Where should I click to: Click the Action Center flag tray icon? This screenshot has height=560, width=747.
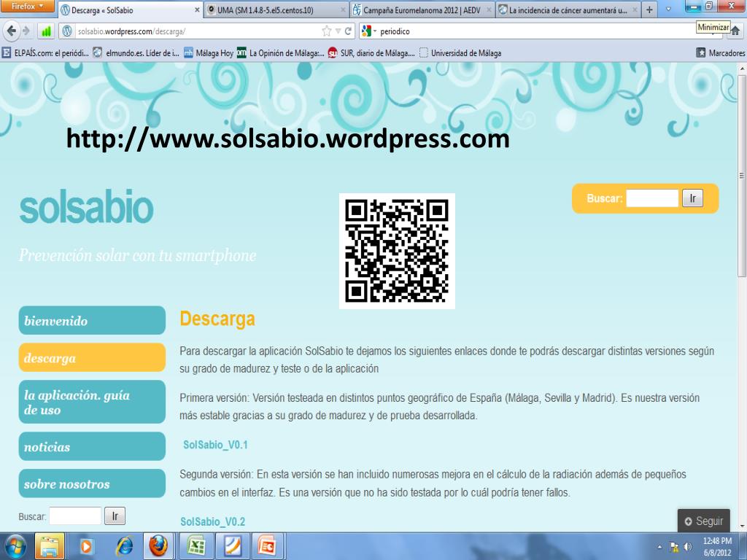tap(673, 547)
